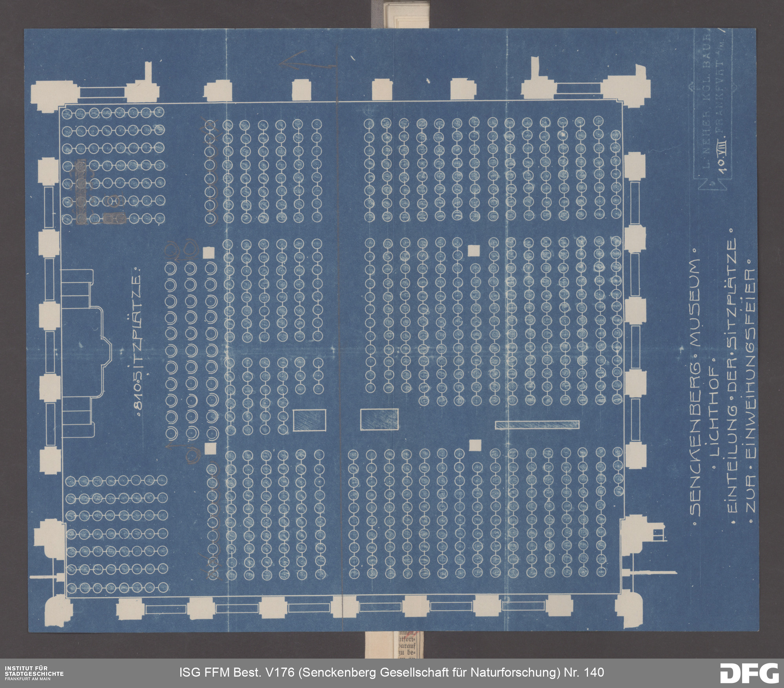The height and width of the screenshot is (688, 784).
Task: Select the '810 Sitzplätze' label
Action: [x=137, y=342]
